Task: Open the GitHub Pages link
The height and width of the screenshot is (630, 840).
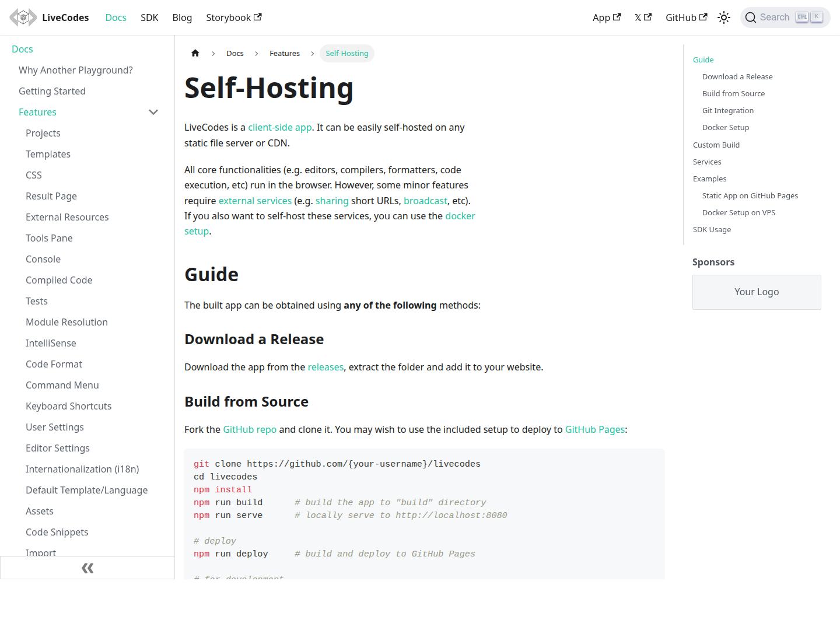Action: (595, 429)
